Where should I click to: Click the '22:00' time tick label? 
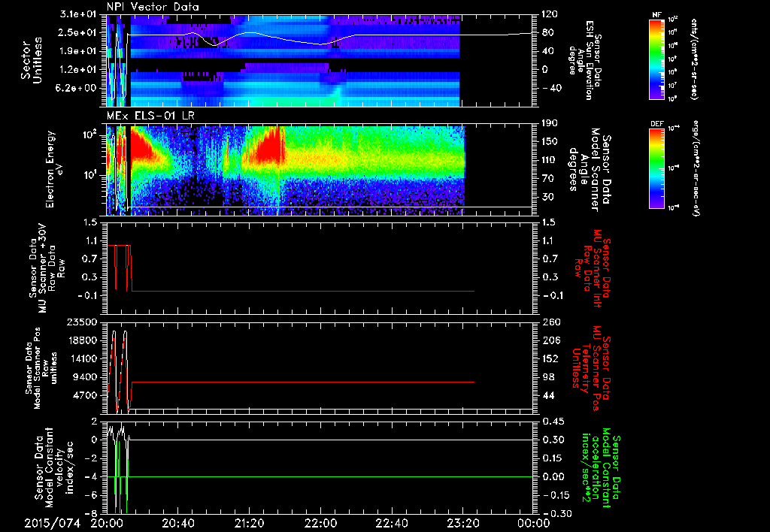[320, 523]
